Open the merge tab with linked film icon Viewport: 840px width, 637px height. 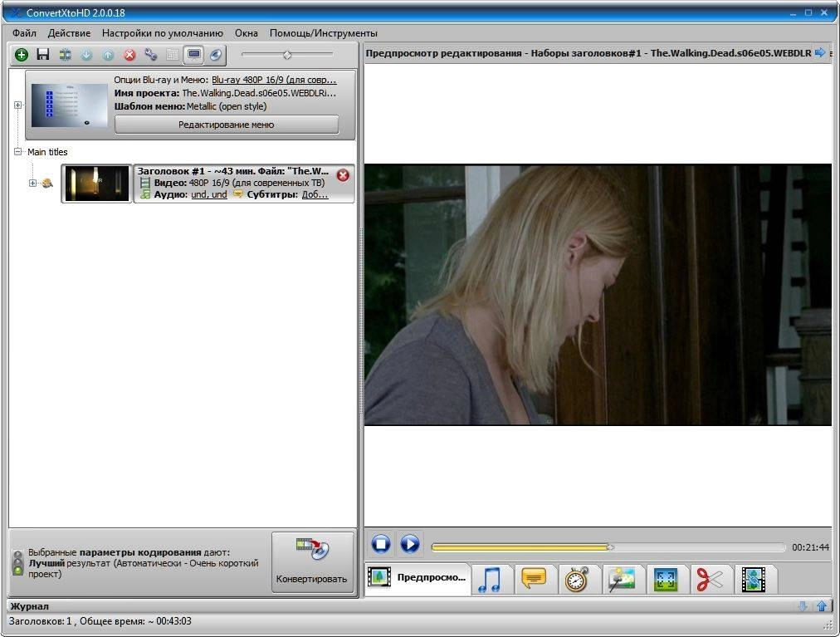[x=753, y=580]
